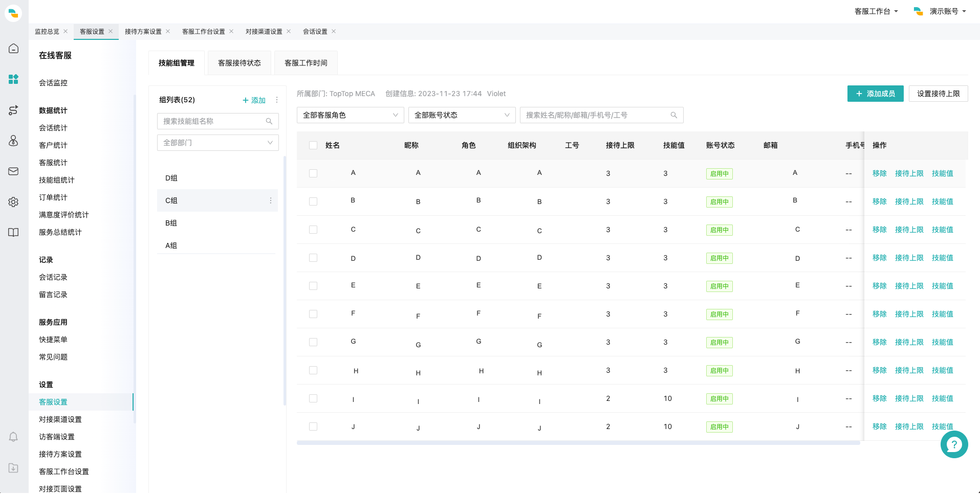Image resolution: width=980 pixels, height=494 pixels.
Task: Check the row A checkbox
Action: click(x=313, y=173)
